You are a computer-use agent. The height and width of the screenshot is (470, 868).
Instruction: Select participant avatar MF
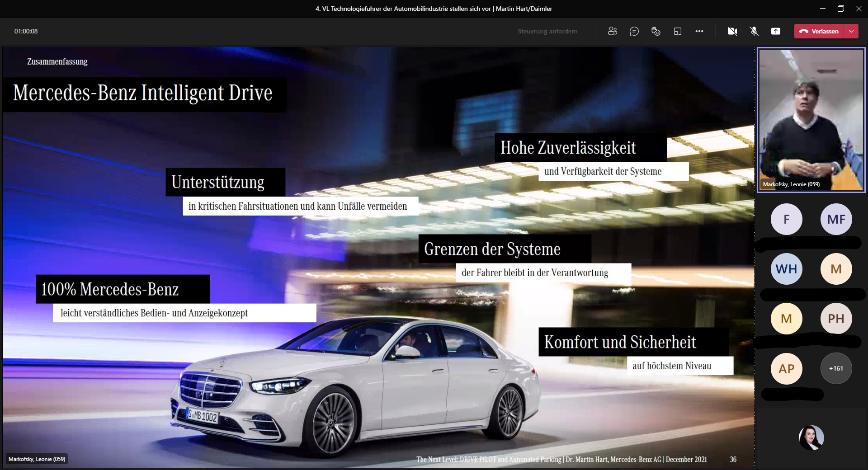836,219
